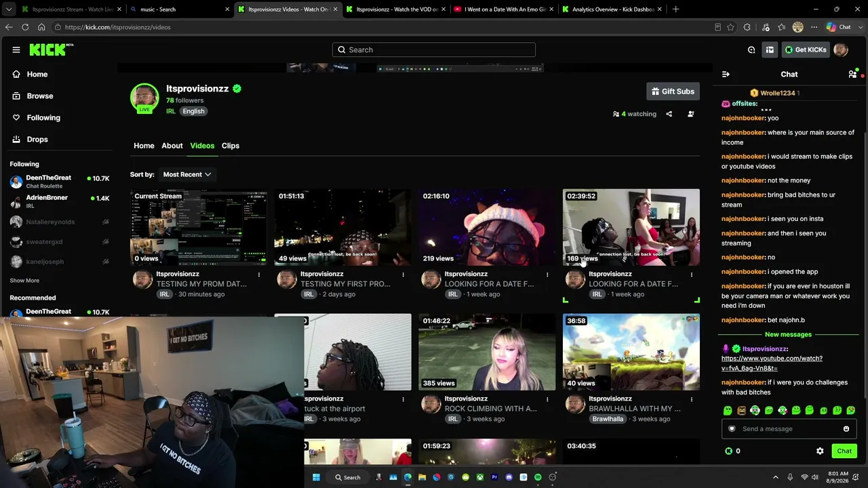
Task: Open Discord from the taskbar
Action: pos(509,477)
